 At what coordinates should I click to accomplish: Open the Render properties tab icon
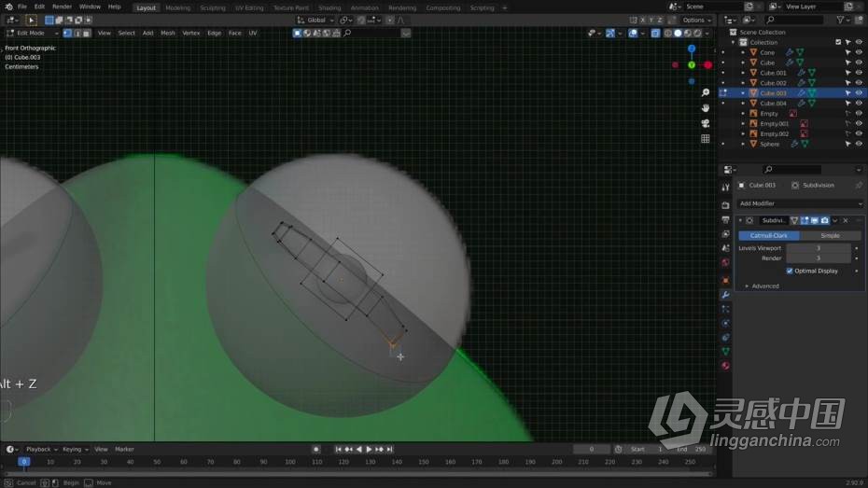click(725, 205)
